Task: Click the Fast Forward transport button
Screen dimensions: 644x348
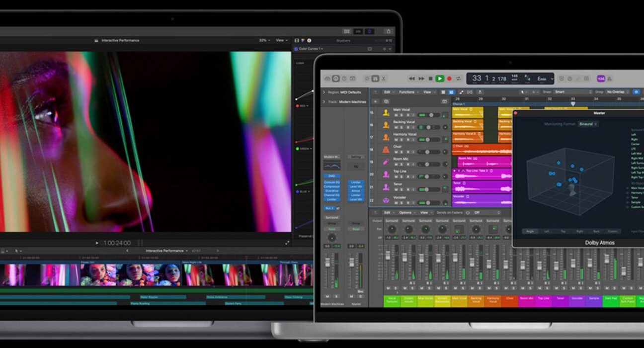Action: pyautogui.click(x=421, y=79)
